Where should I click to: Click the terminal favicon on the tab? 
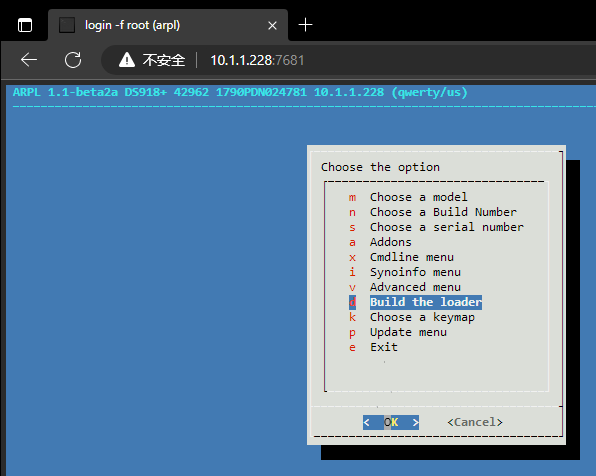point(67,25)
